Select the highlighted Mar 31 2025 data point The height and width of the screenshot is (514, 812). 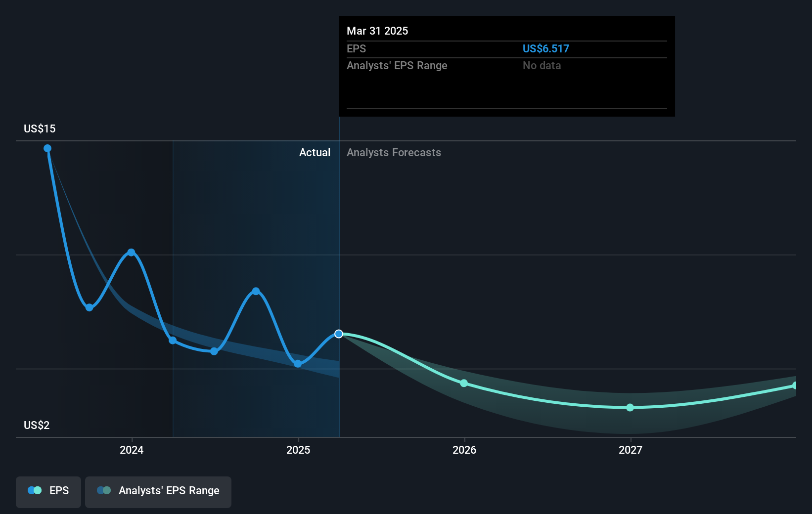click(339, 334)
